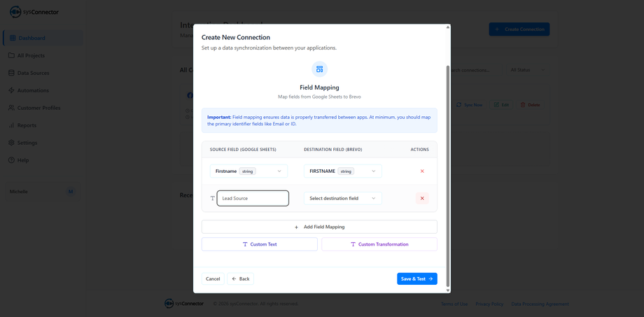Open the Privacy Policy footer link
Viewport: 644px width, 317px height.
(489, 304)
